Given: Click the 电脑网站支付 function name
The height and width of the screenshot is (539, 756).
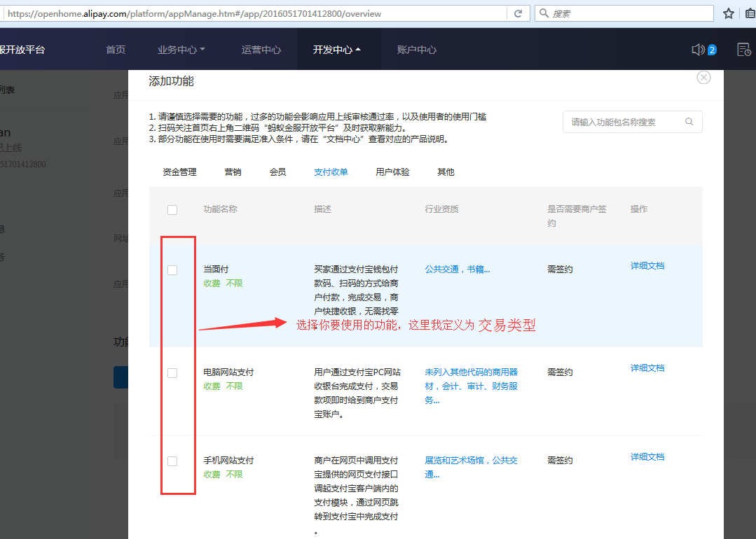Looking at the screenshot, I should click(228, 372).
